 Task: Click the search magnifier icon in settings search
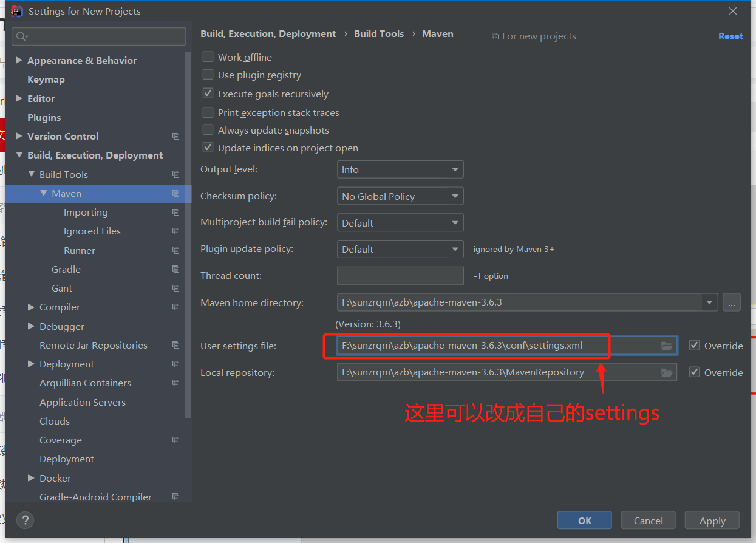[22, 36]
